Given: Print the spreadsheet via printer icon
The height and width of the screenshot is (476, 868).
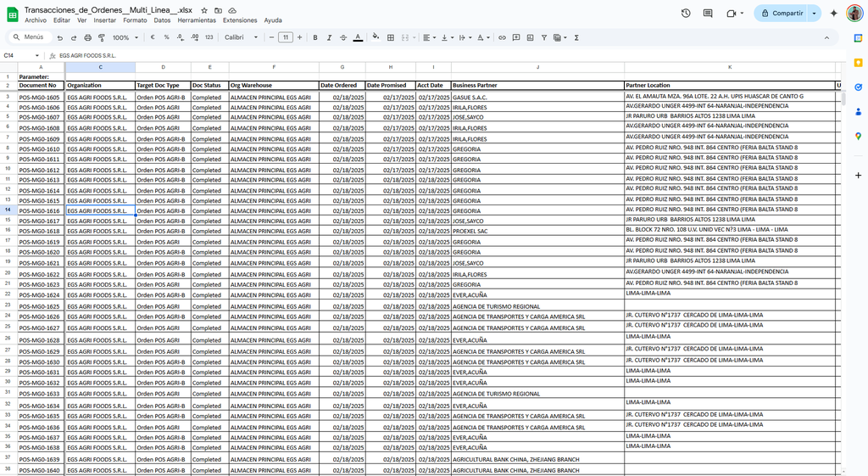Looking at the screenshot, I should pyautogui.click(x=87, y=37).
